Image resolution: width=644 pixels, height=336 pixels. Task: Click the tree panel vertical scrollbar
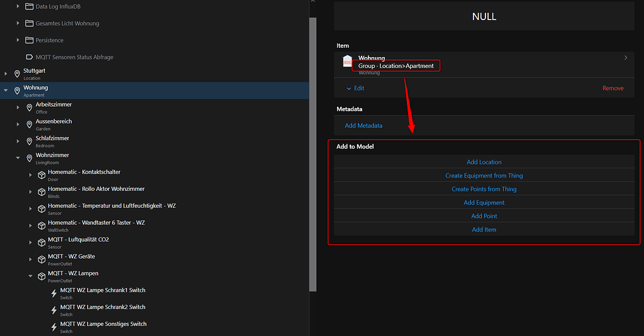pyautogui.click(x=313, y=151)
